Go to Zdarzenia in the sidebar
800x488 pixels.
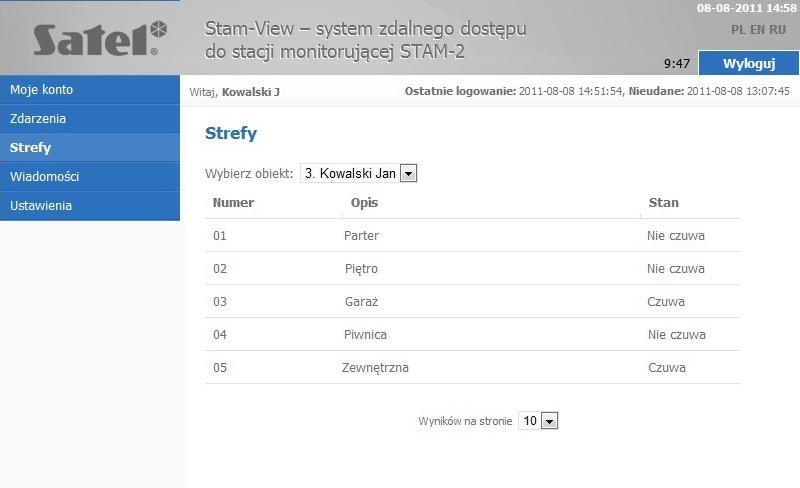point(90,119)
